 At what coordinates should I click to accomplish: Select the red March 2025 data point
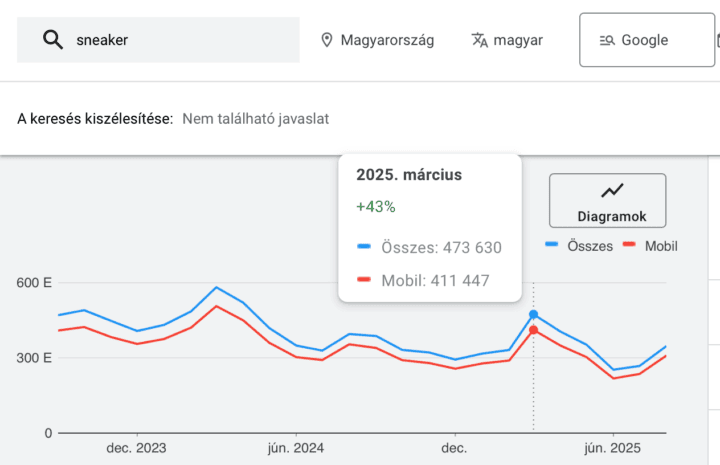pos(533,330)
